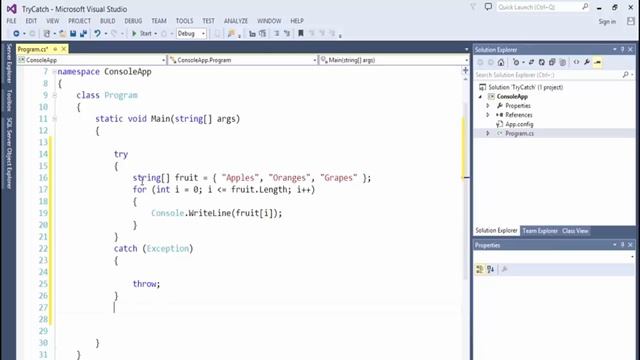Uncomment the selected lines icon
Screen dimensions: 640x360
287,33
